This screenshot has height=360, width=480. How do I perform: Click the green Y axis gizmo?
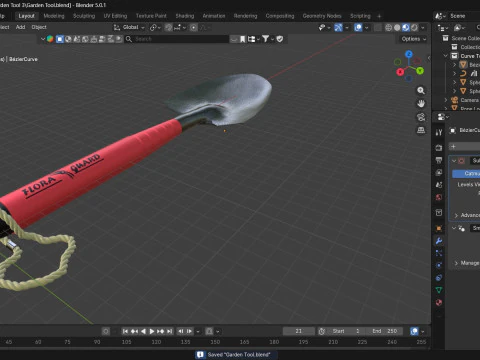point(420,71)
